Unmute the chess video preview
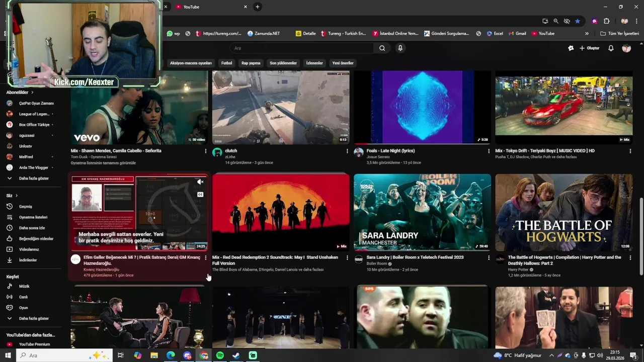 pos(200,182)
